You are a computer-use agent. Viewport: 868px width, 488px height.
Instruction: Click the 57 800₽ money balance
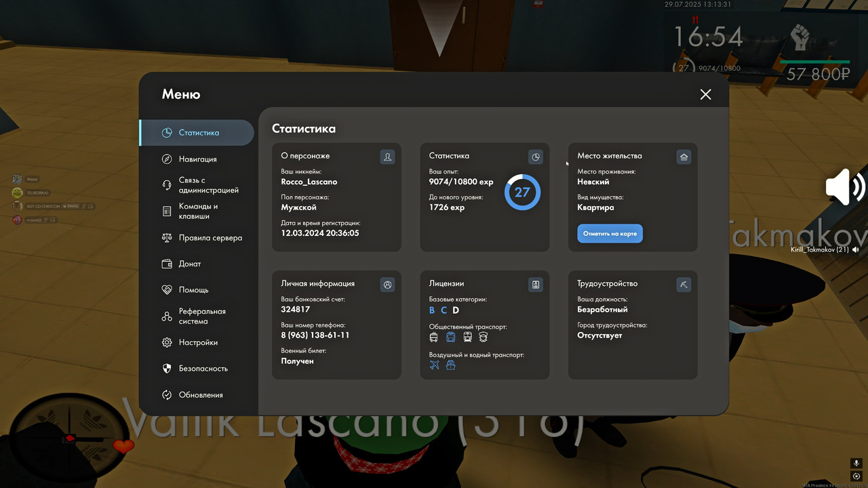point(818,74)
